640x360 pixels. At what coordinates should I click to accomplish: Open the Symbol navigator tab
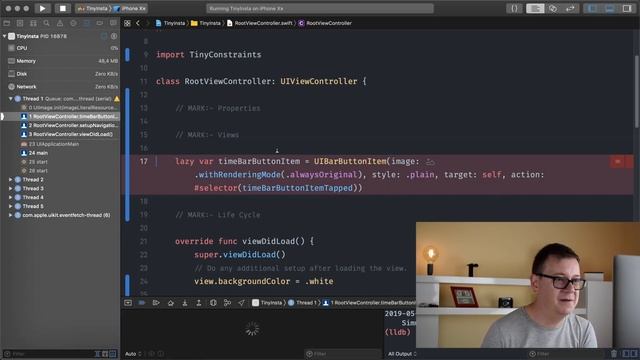click(33, 23)
